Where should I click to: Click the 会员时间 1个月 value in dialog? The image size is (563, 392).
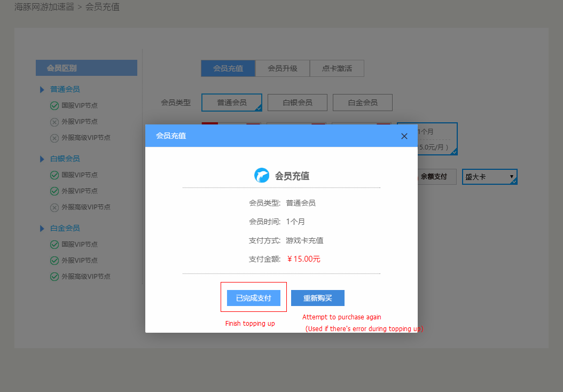coord(295,222)
